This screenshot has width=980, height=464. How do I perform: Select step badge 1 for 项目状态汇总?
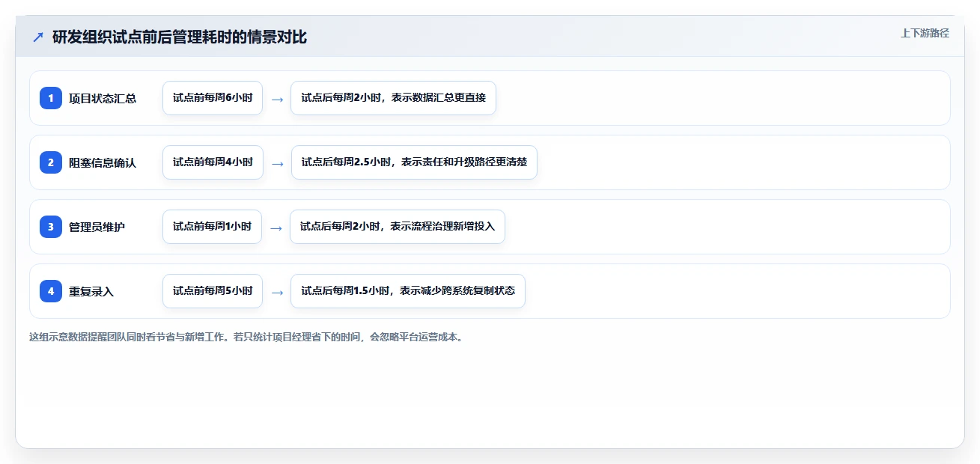click(x=51, y=98)
